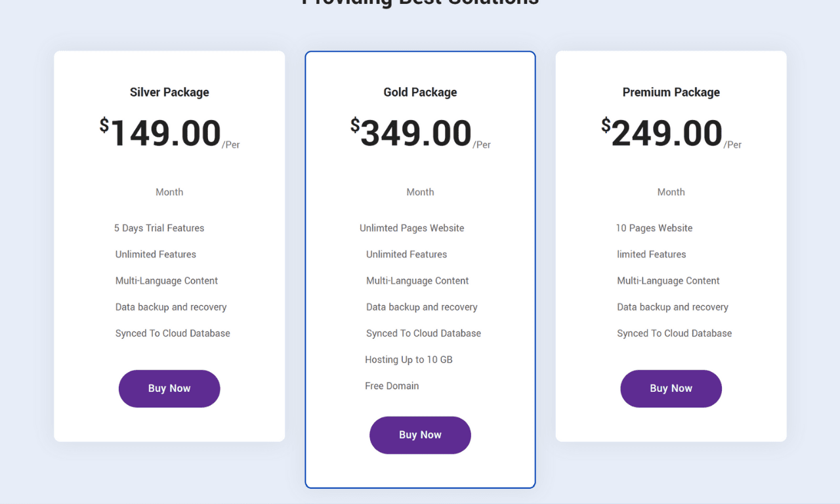Click the Month label under Silver price
This screenshot has width=840, height=504.
click(x=169, y=192)
